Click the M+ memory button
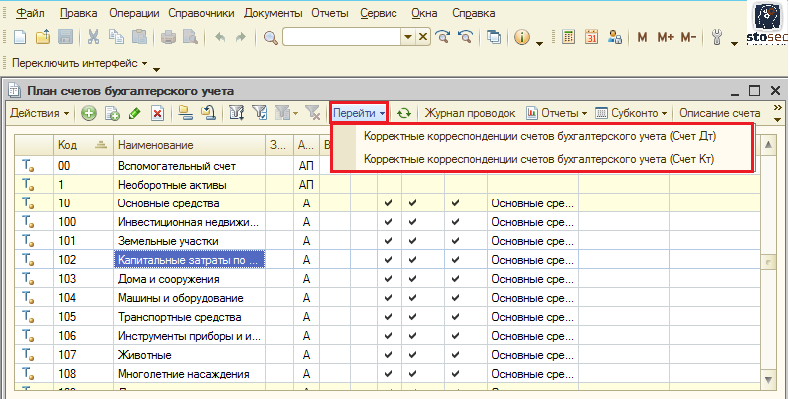 pos(665,37)
